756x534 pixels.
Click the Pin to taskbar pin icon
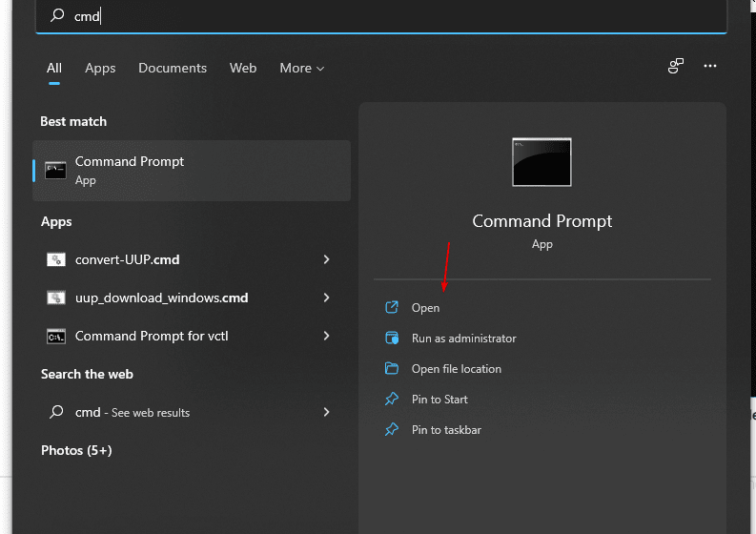click(391, 430)
